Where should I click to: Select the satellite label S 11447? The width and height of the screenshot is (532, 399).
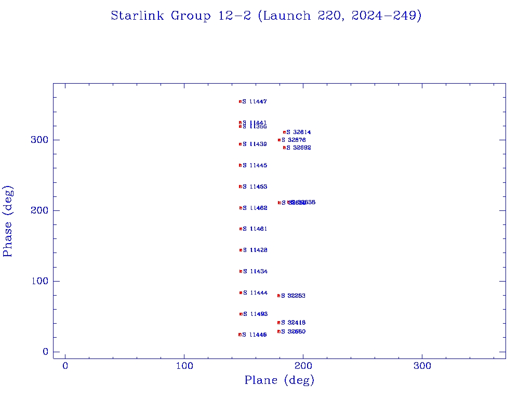[x=255, y=101]
